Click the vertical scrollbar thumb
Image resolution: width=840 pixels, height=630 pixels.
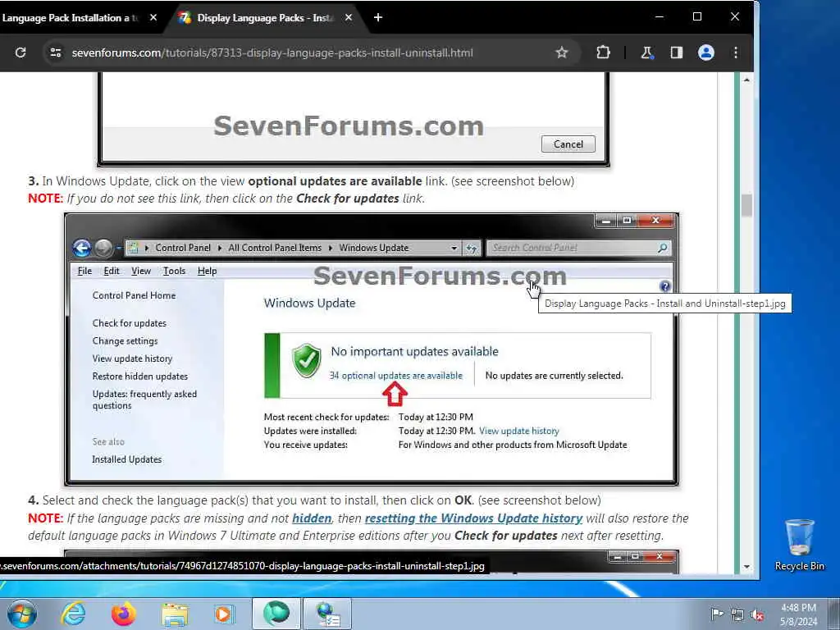[746, 205]
